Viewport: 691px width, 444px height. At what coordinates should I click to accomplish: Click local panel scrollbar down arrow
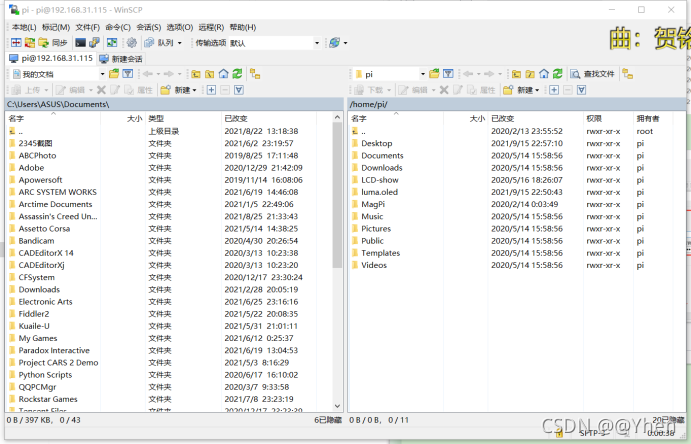[337, 406]
